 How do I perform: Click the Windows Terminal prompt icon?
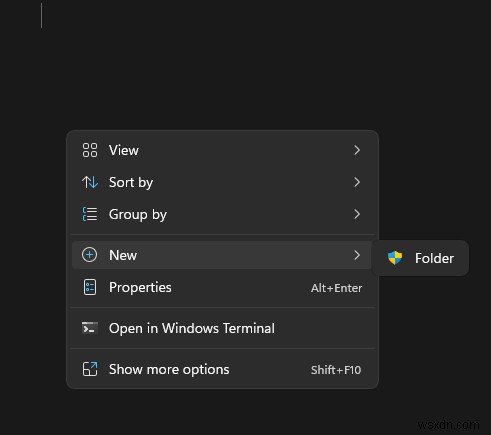[90, 328]
